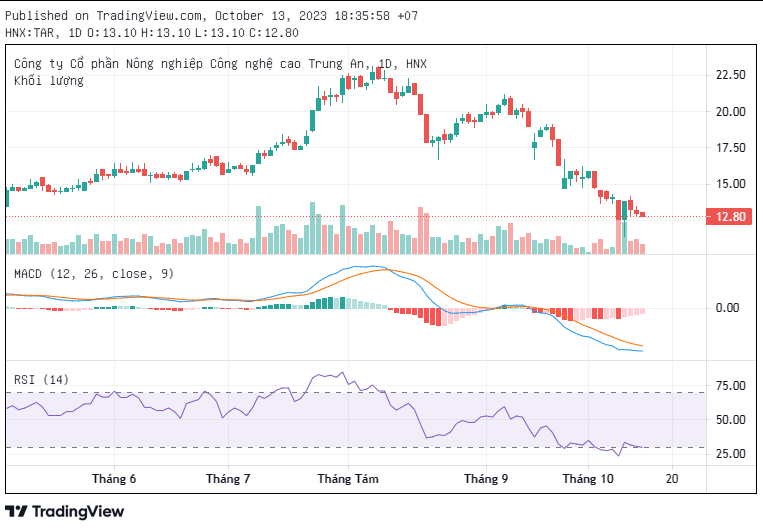
Task: Select the MACD (12, 26, close, 9) label
Action: tap(94, 274)
